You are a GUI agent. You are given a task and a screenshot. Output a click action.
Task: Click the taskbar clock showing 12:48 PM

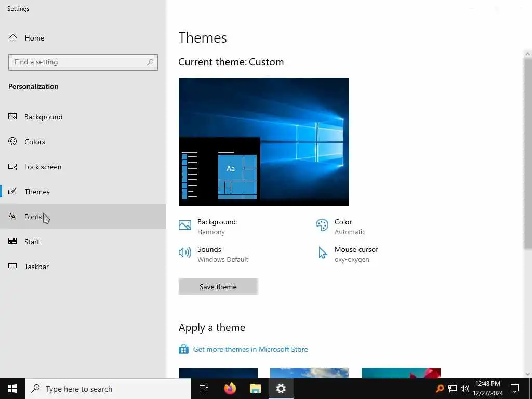pyautogui.click(x=488, y=389)
